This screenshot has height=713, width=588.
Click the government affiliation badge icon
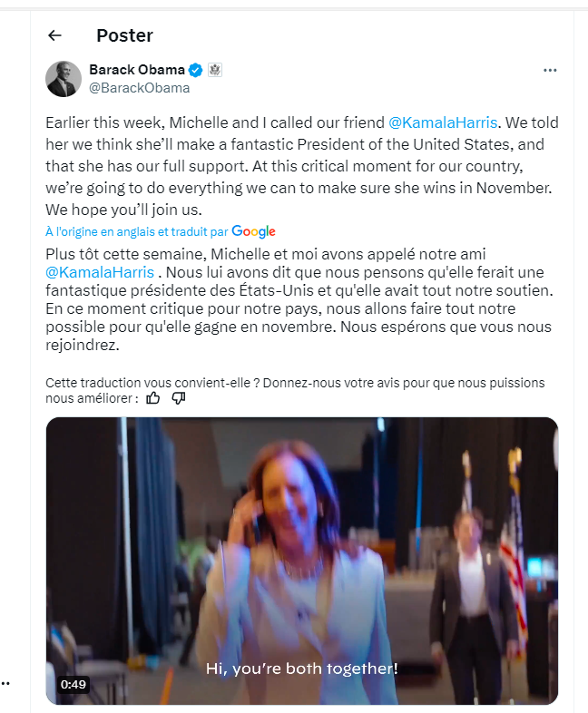pos(215,70)
